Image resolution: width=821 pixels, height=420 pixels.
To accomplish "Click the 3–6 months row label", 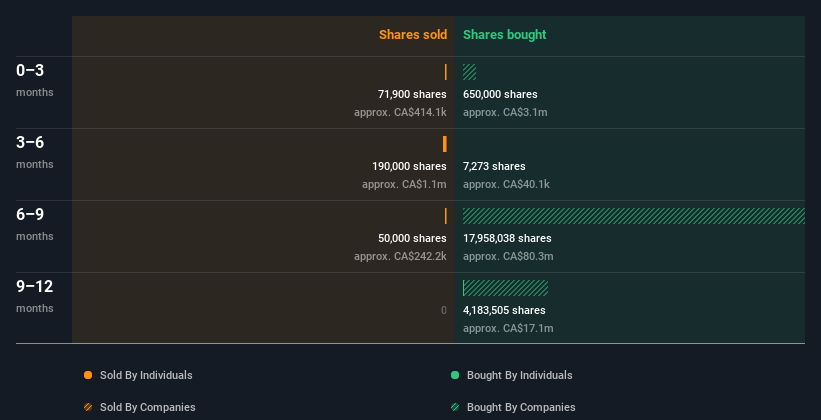I will 35,152.
